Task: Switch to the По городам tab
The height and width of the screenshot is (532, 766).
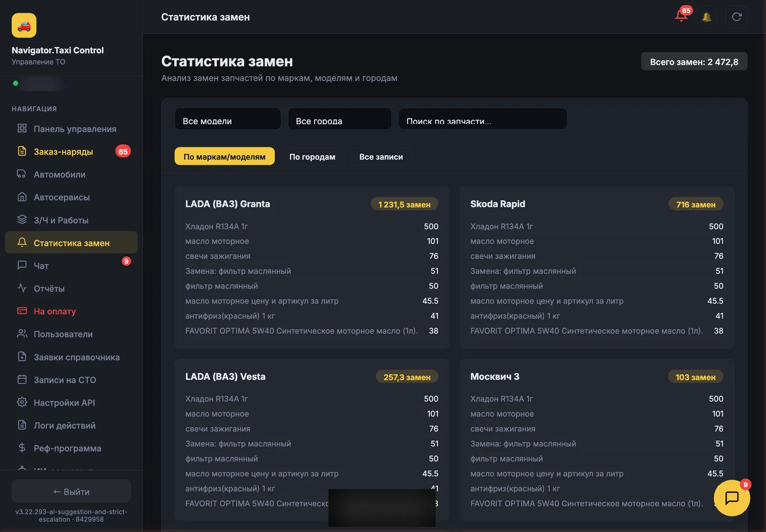Action: pyautogui.click(x=312, y=157)
